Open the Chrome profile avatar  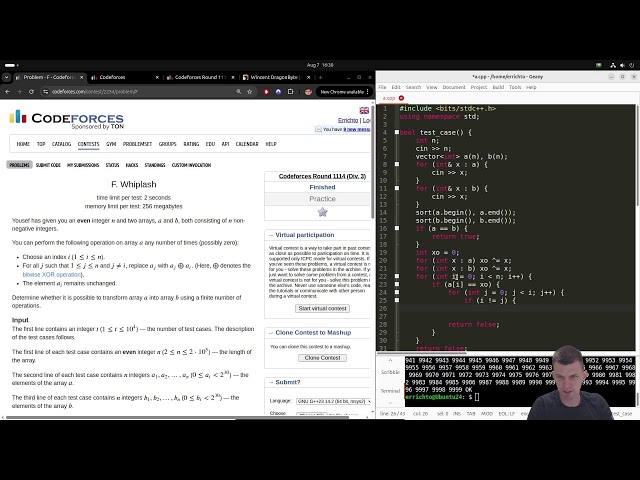coord(308,92)
